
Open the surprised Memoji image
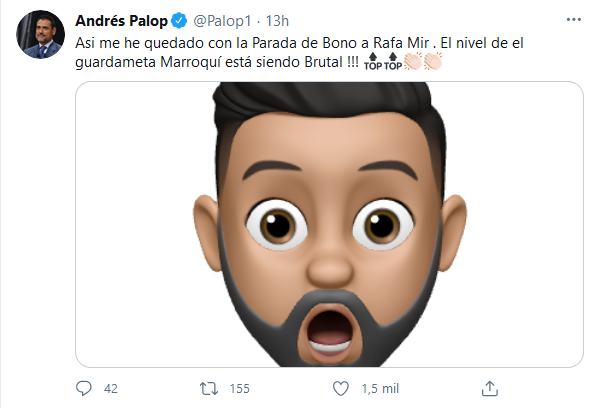coord(330,224)
